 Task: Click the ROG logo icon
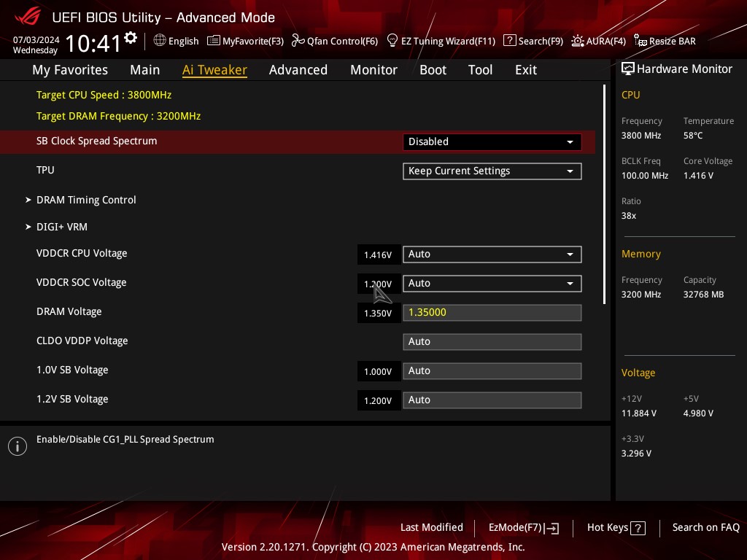28,17
